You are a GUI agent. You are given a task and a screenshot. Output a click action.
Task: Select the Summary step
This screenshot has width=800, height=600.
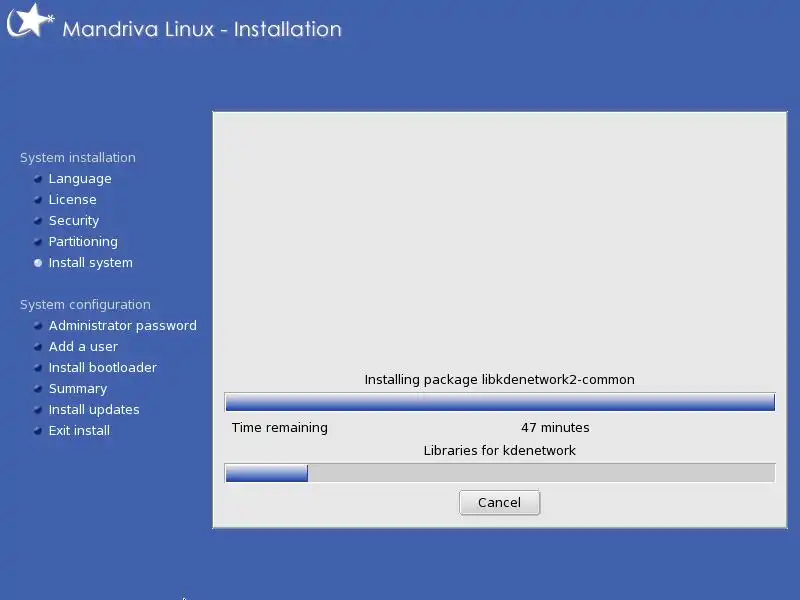pyautogui.click(x=78, y=389)
